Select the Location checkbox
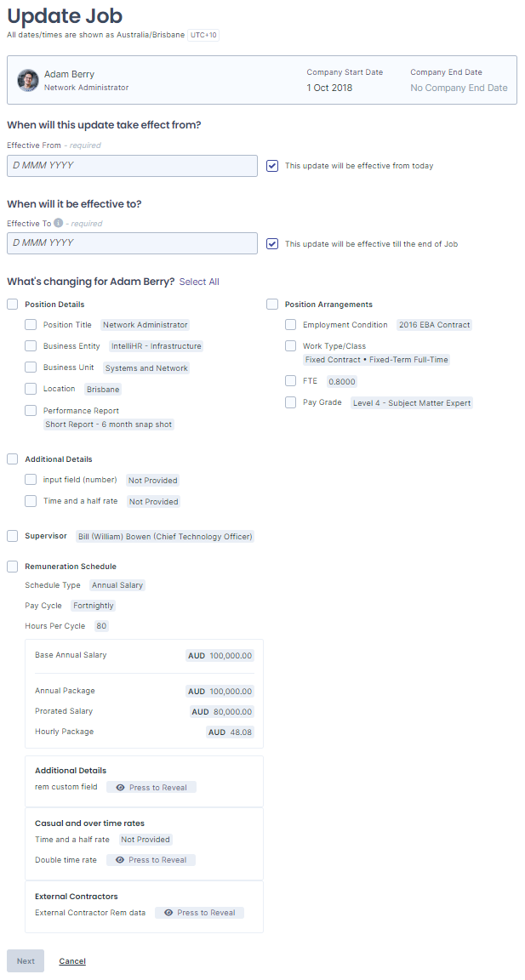Viewport: 525px width, 980px height. coord(31,389)
